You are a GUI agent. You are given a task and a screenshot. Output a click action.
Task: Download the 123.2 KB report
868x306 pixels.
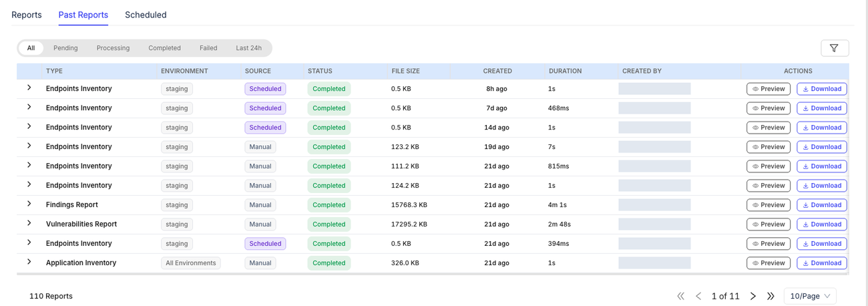pos(822,147)
